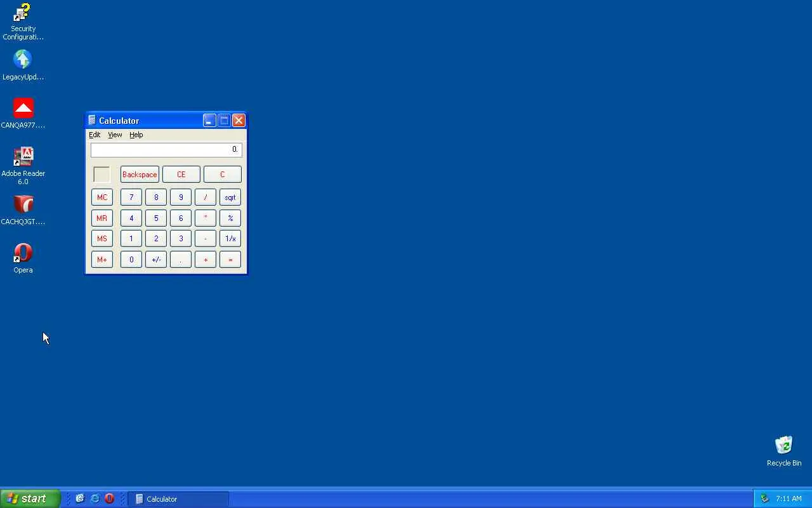Select the Adobe Reader 6.0 shortcut
Viewport: 812px width, 508px height.
coord(23,166)
